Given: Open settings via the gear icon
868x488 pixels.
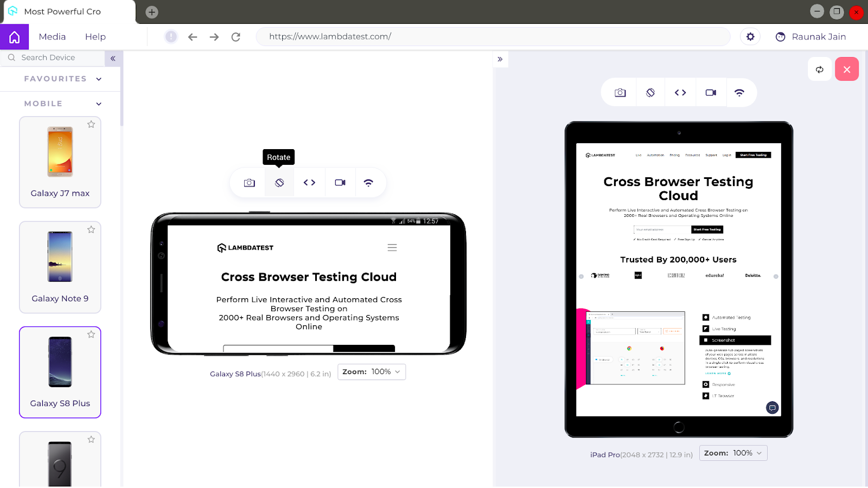Looking at the screenshot, I should click(750, 37).
